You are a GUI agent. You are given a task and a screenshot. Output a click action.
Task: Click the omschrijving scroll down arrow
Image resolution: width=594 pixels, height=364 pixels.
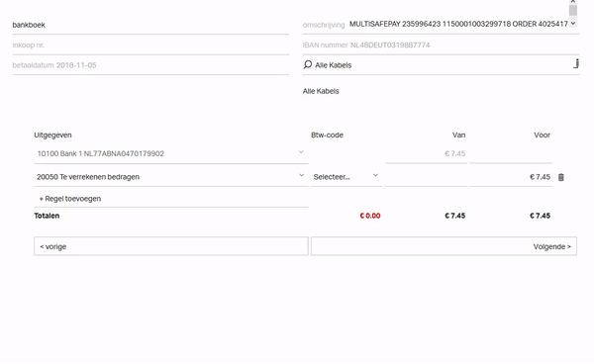(573, 24)
